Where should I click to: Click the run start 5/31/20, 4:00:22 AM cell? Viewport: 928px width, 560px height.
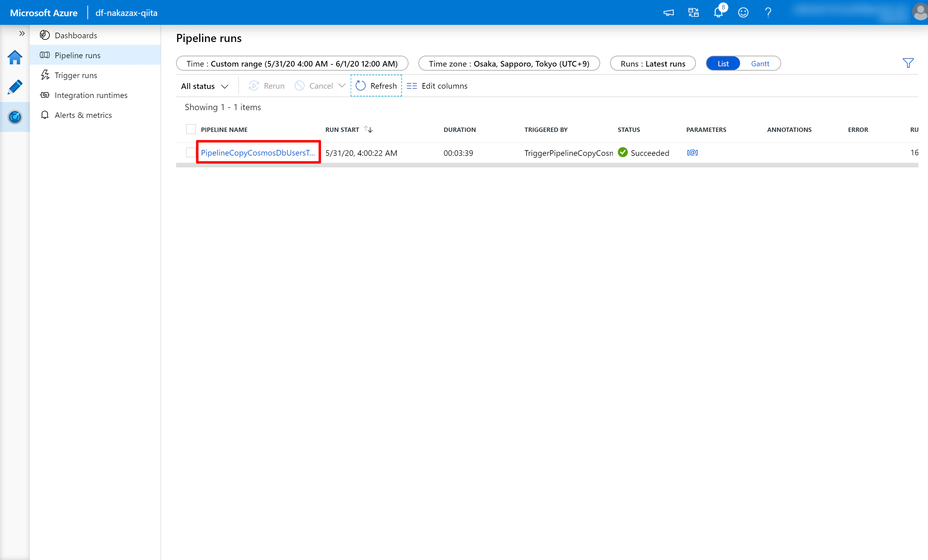pos(361,153)
